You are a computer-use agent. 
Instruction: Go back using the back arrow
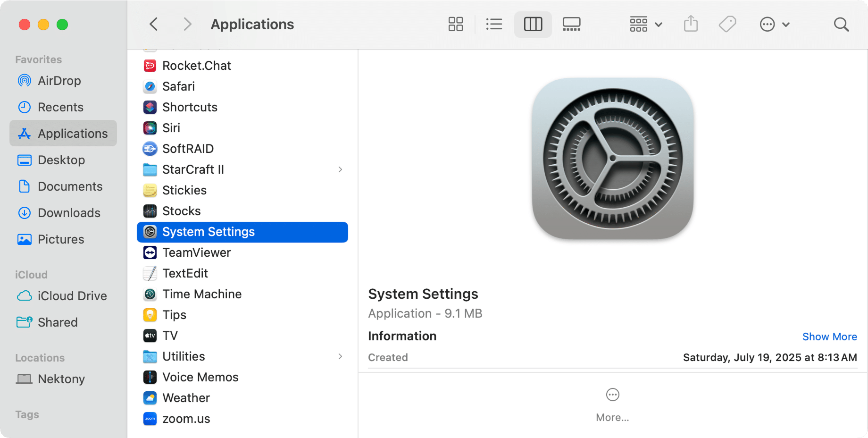pos(154,24)
